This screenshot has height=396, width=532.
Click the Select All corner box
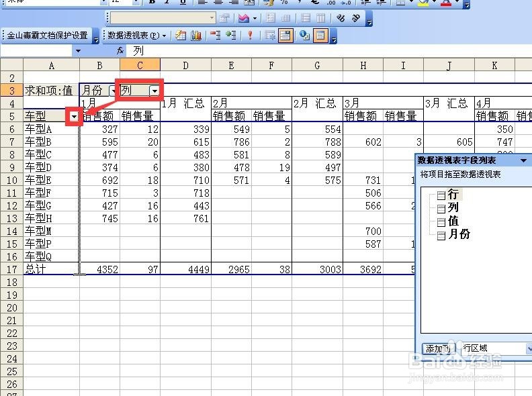click(x=11, y=65)
